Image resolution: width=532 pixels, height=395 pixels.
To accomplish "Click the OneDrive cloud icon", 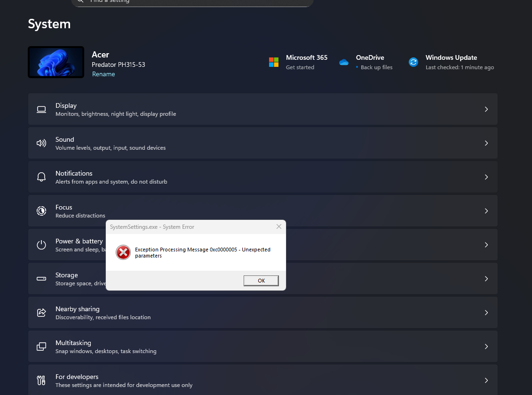I will (x=344, y=62).
